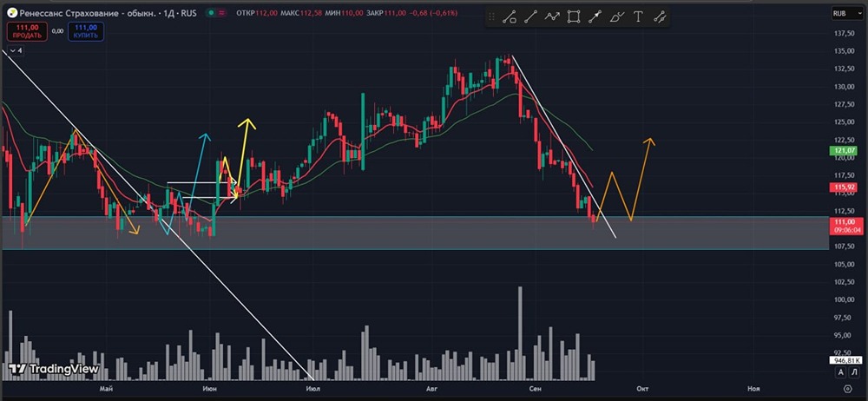
Task: Click the green market status indicator
Action: (212, 13)
